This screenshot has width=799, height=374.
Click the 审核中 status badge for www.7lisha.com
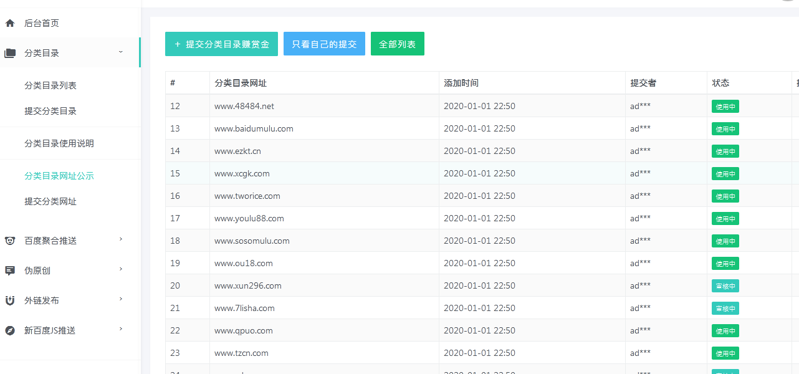tap(725, 308)
